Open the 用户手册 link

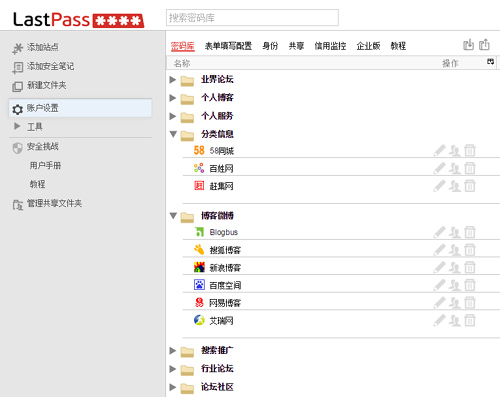(45, 165)
